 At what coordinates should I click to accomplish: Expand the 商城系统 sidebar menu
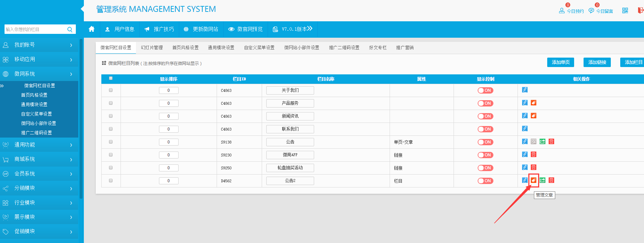click(x=39, y=159)
